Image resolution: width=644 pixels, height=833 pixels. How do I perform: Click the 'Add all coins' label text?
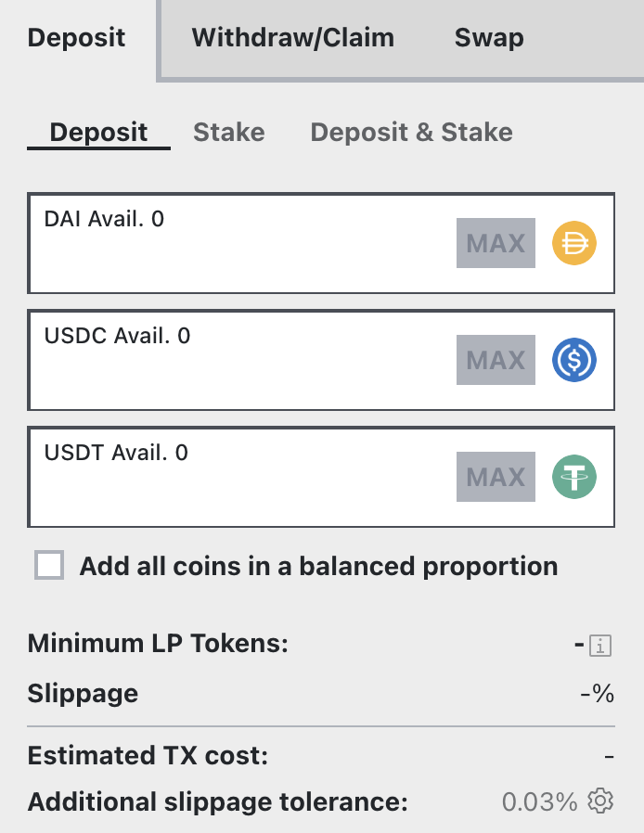[x=318, y=566]
